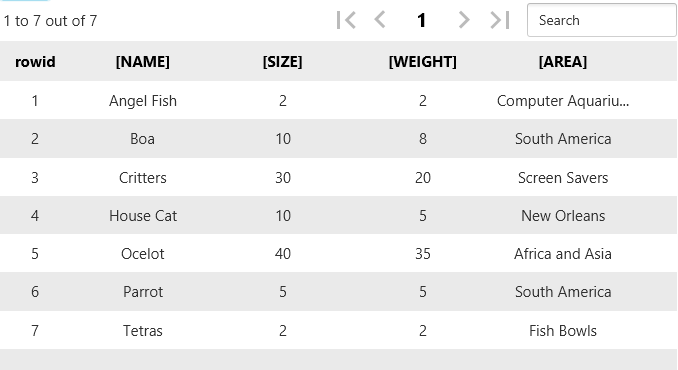Sort by the [SIZE] column header
Screen dimensions: 678x370
(x=282, y=62)
